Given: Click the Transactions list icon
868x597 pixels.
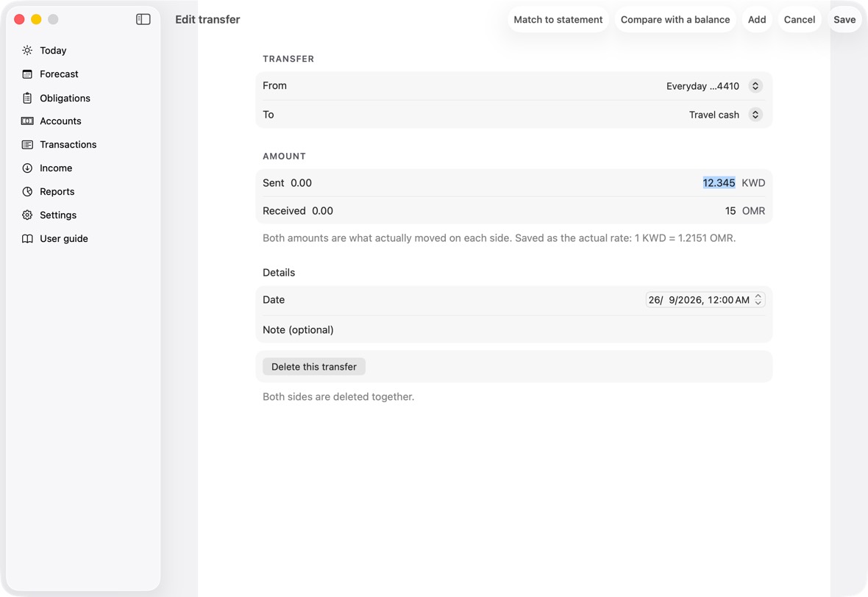Looking at the screenshot, I should [x=27, y=144].
